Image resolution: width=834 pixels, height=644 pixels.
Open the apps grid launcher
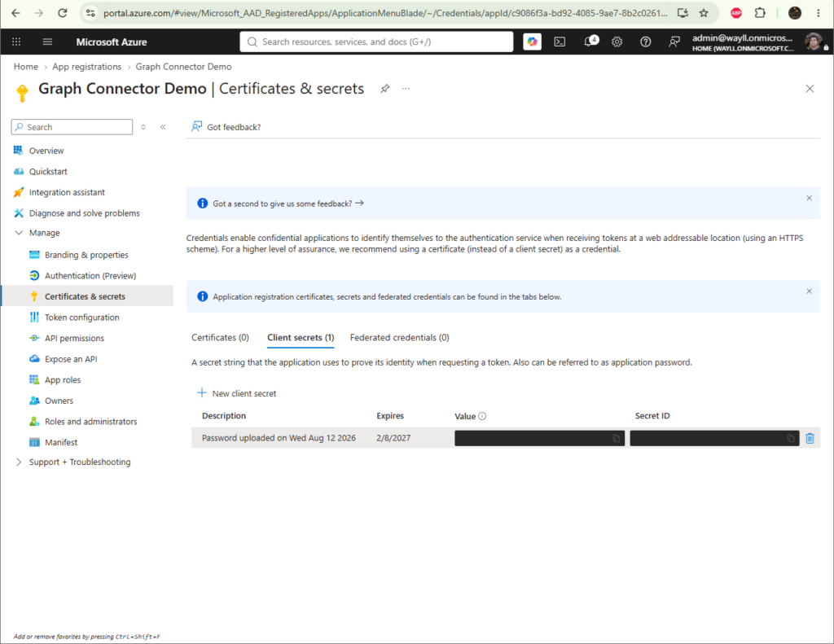[x=16, y=42]
